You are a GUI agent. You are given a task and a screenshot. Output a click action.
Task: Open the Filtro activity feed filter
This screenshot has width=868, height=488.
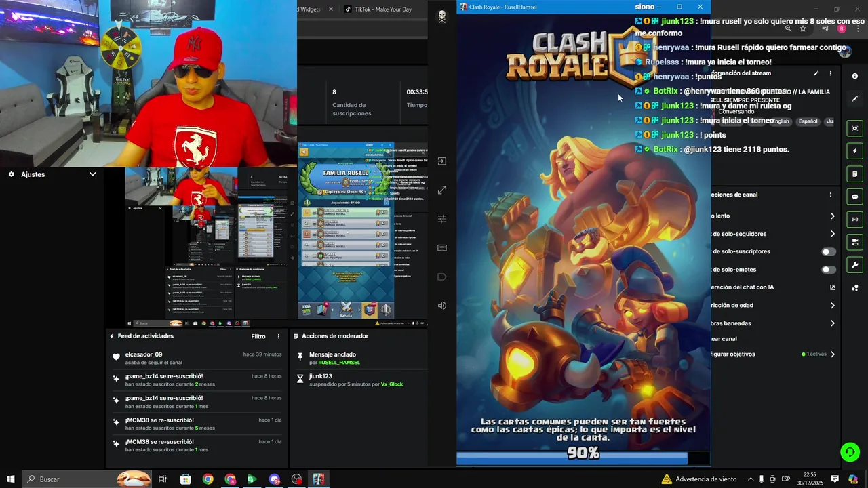click(258, 337)
